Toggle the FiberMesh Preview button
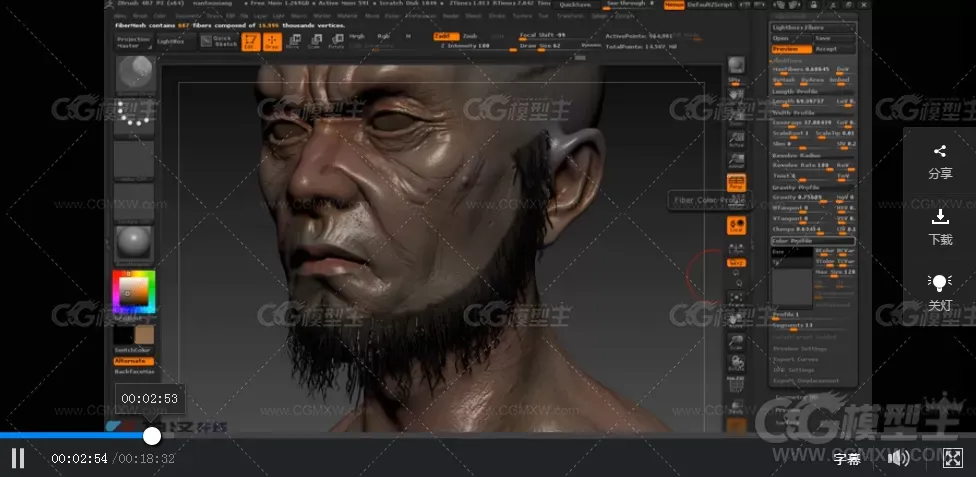 791,49
